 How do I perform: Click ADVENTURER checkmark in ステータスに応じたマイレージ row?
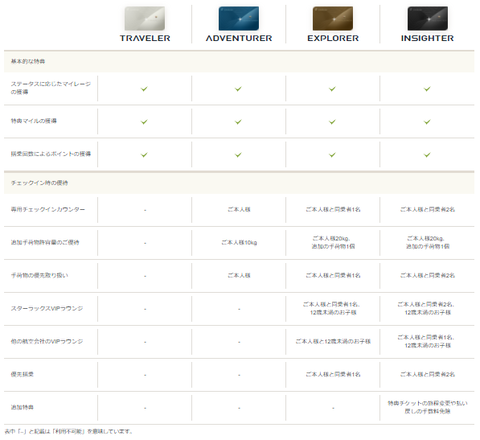click(x=238, y=89)
